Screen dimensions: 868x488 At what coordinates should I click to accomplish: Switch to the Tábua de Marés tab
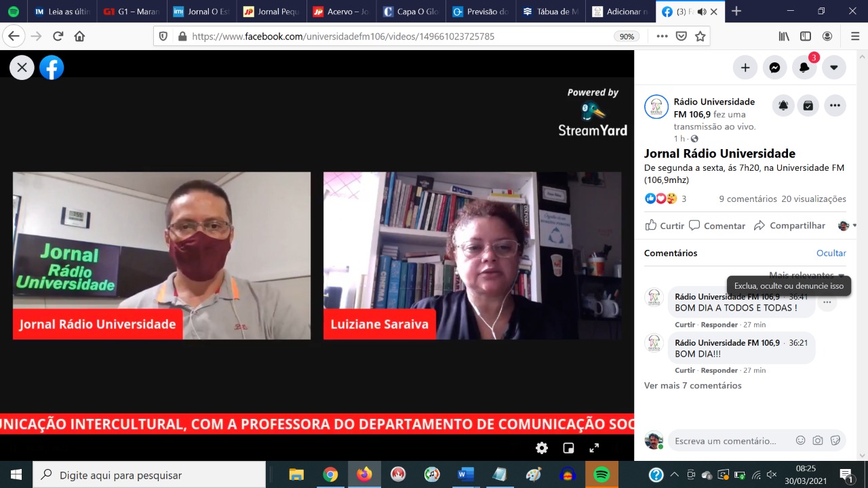click(551, 12)
